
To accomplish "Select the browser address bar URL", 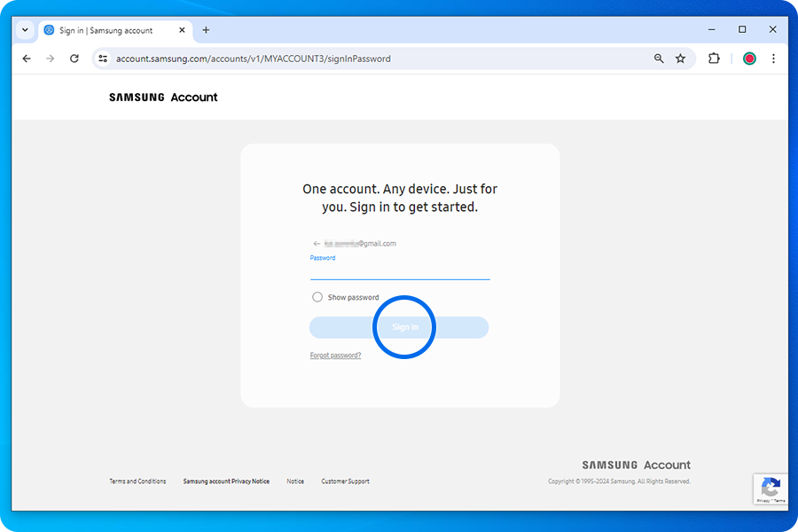I will tap(266, 58).
